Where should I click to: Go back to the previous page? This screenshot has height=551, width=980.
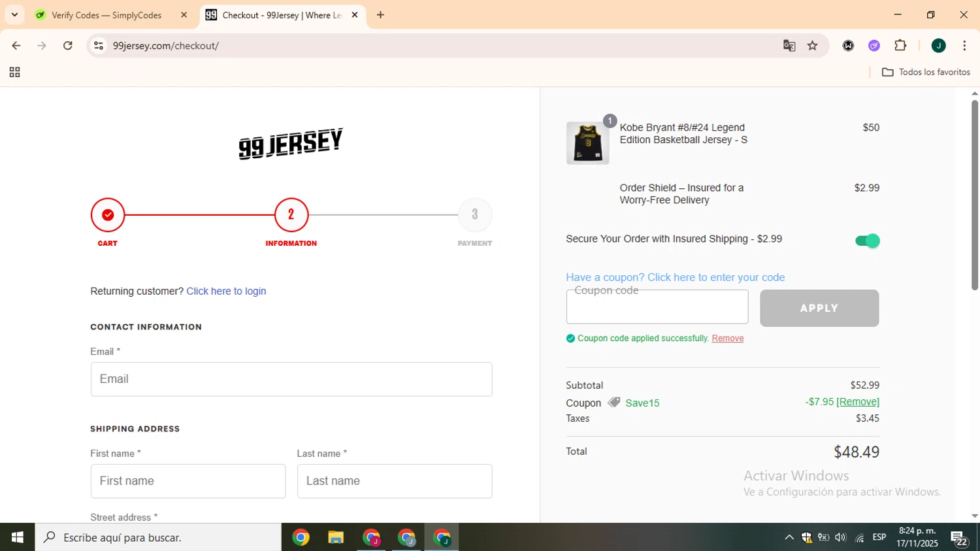click(16, 46)
